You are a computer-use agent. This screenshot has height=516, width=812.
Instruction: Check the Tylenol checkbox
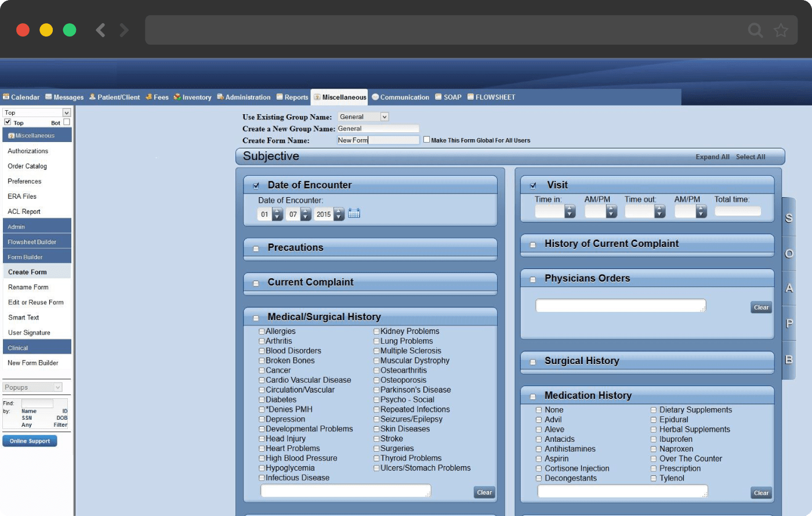click(654, 478)
